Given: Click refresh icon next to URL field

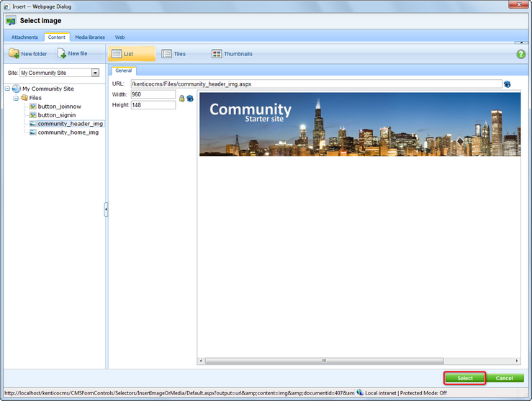Looking at the screenshot, I should coord(508,84).
